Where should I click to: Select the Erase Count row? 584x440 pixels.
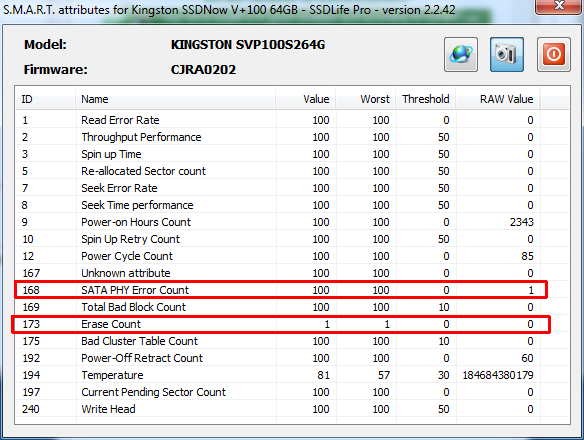[x=281, y=324]
